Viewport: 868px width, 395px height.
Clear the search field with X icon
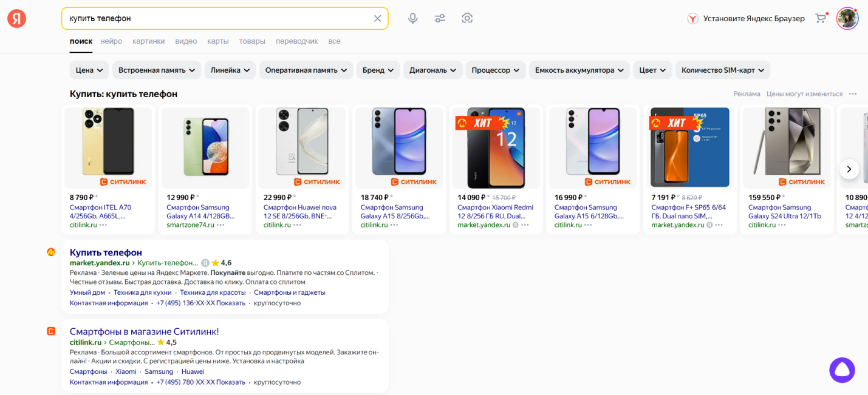click(377, 18)
